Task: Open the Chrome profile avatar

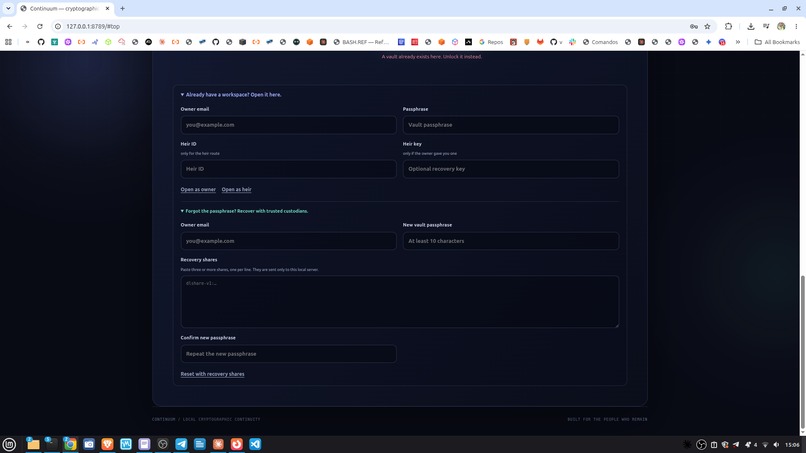Action: pyautogui.click(x=781, y=26)
